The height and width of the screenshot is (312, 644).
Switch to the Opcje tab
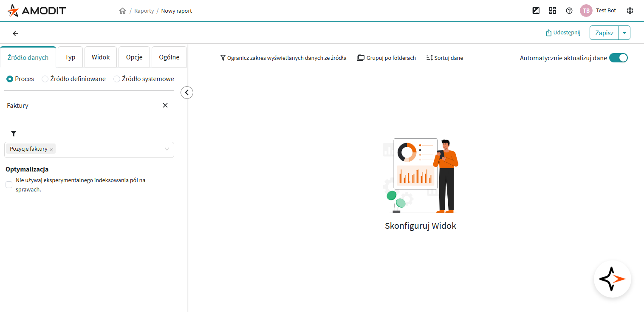(x=134, y=57)
